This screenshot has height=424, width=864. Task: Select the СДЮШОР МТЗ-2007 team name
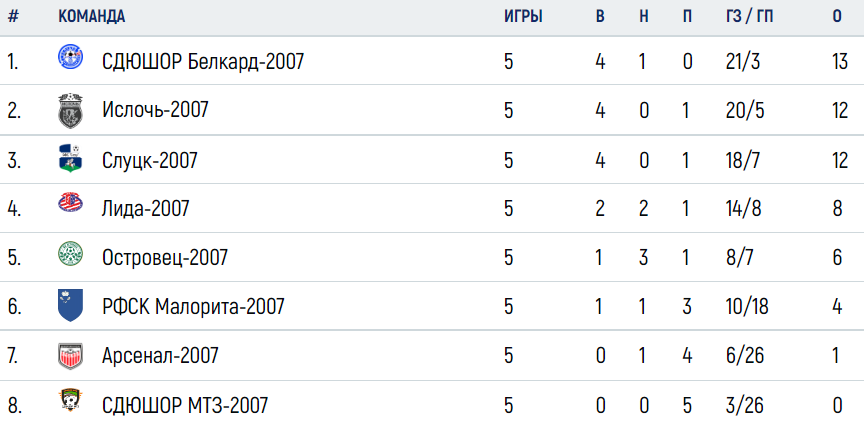tap(185, 406)
